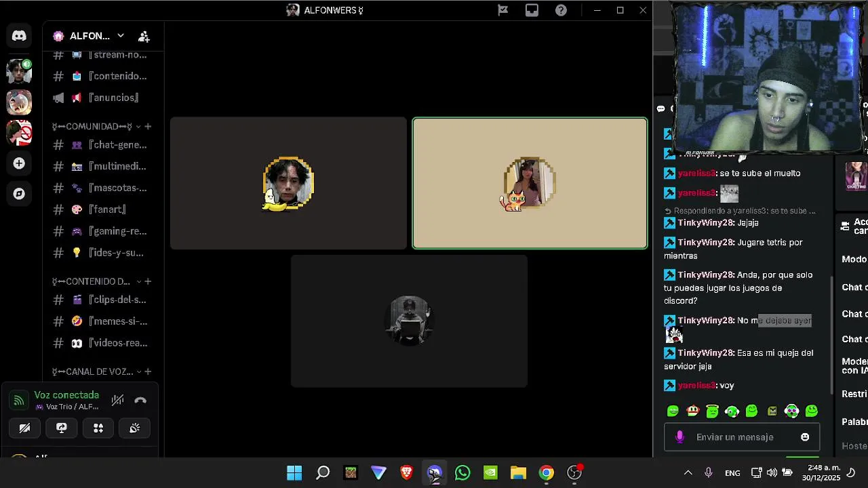Open the multimedi channel

click(102, 166)
